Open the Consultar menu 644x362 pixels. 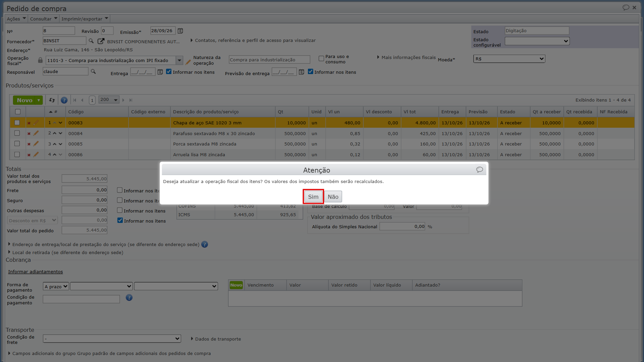(x=44, y=19)
